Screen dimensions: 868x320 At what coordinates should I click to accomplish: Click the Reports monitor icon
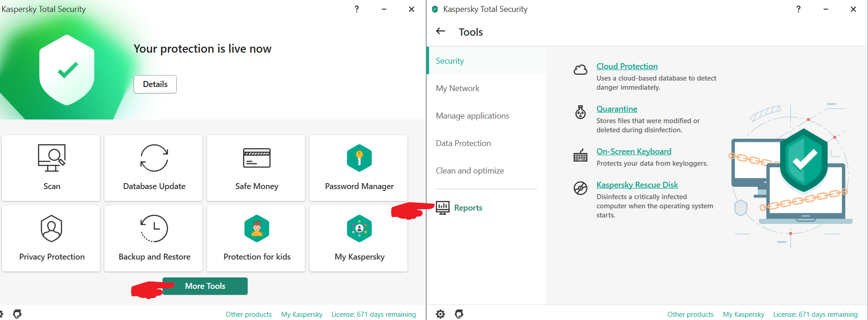[x=443, y=208]
